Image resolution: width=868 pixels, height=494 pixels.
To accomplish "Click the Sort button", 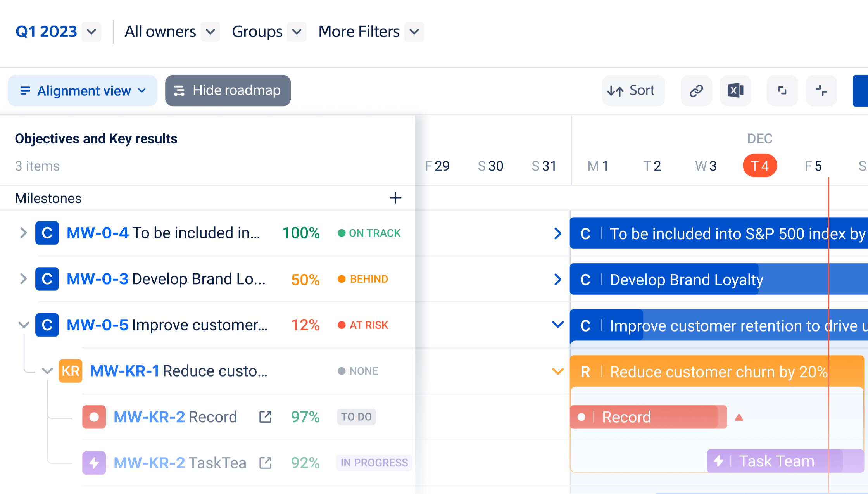I will pyautogui.click(x=633, y=91).
